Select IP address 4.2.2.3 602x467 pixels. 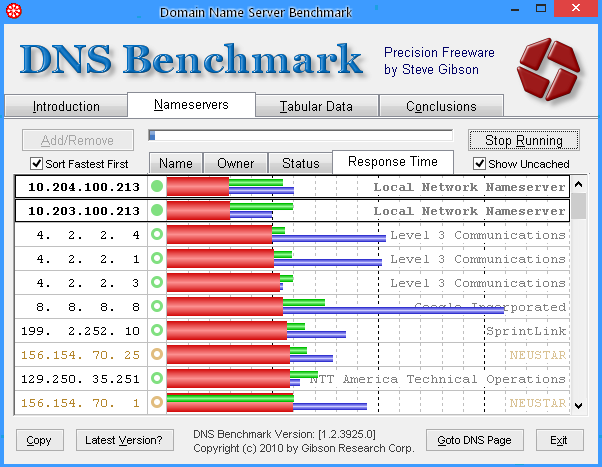point(88,283)
